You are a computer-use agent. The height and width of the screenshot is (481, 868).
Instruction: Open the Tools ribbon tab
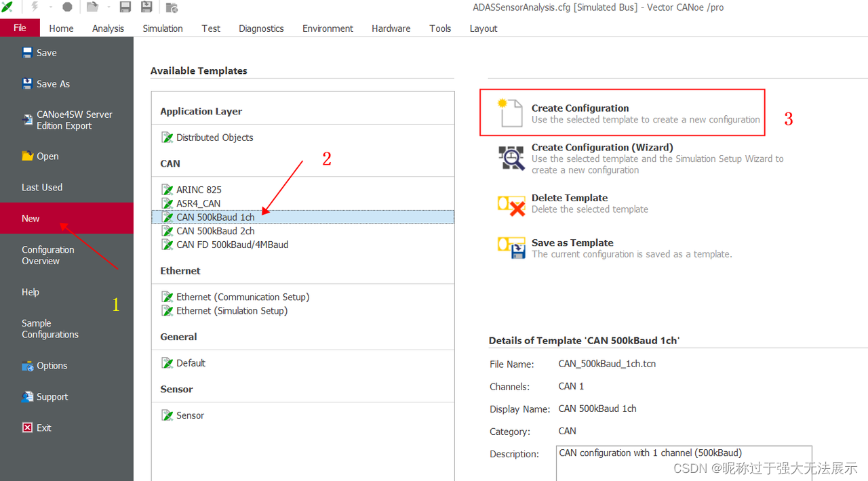point(440,28)
